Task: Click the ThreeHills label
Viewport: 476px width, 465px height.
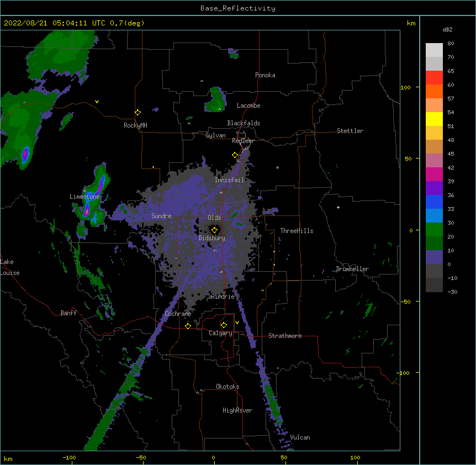Action: coord(297,231)
